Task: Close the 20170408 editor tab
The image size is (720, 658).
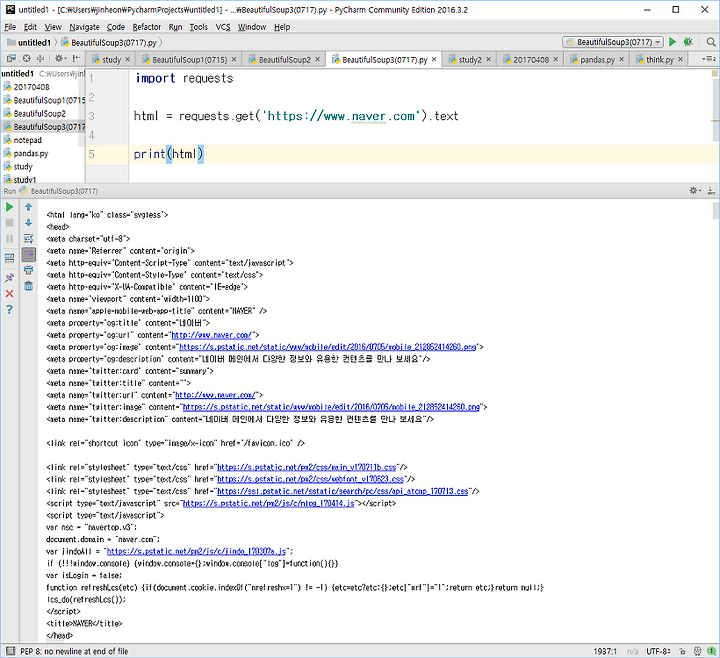Action: pos(556,59)
